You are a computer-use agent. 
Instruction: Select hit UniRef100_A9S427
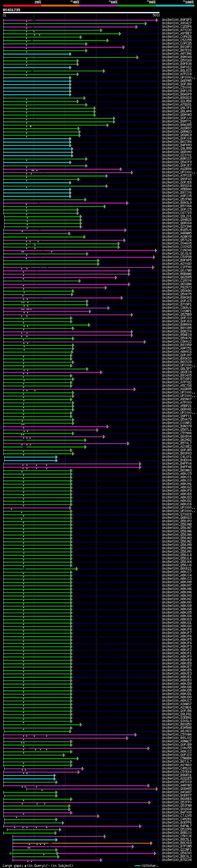177,23
